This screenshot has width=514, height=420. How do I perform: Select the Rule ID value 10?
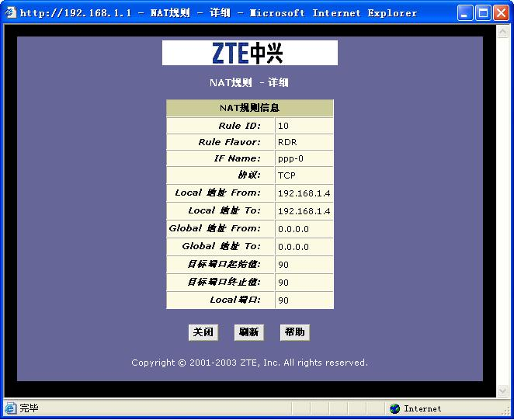coord(283,126)
